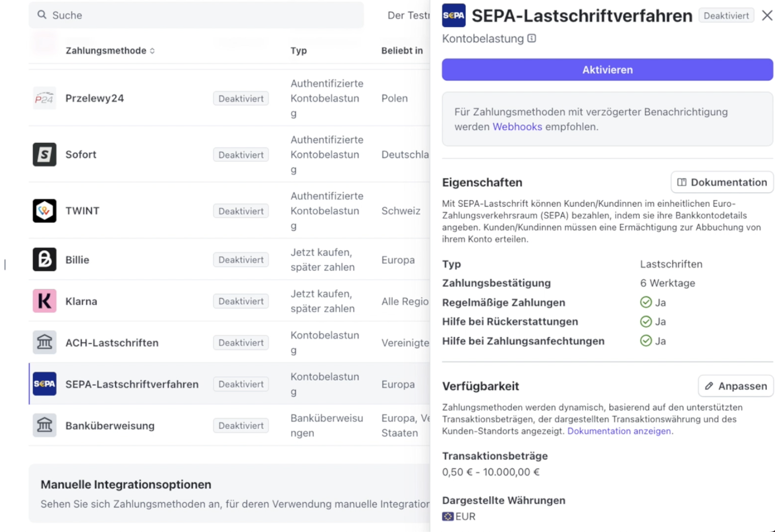The image size is (775, 532).
Task: Select the Klarna payment method name
Action: (81, 301)
